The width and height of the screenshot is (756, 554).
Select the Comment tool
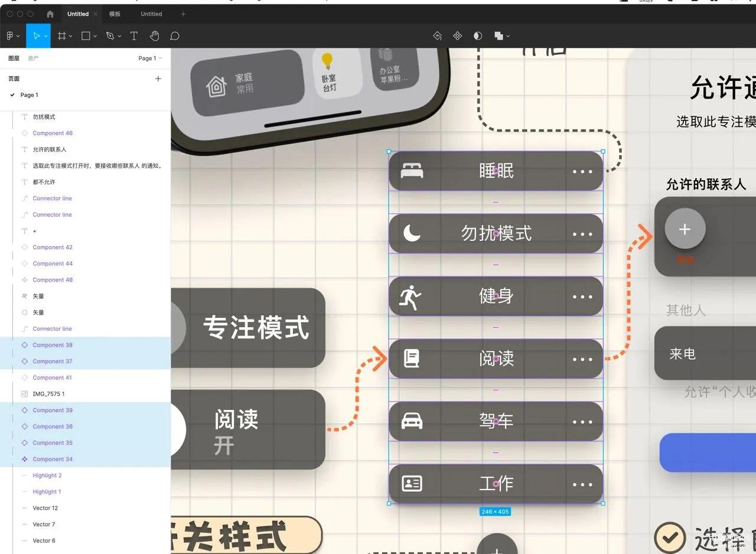point(175,36)
